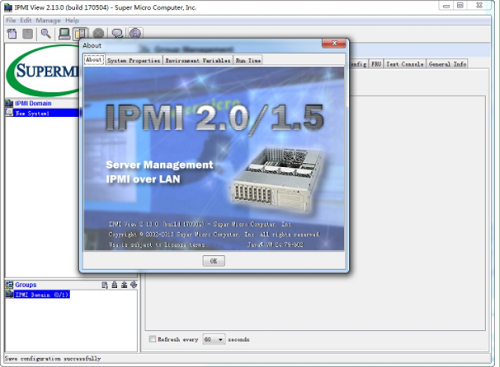Click the icon beside New System entry
This screenshot has width=500, height=367.
[9, 113]
